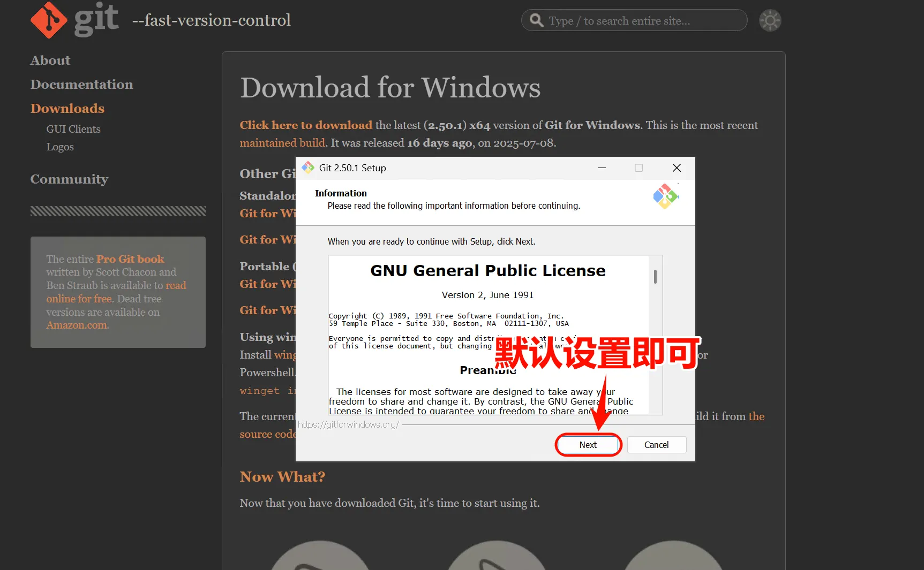
Task: Minimize the Git 2.50.1 Setup window
Action: click(602, 168)
